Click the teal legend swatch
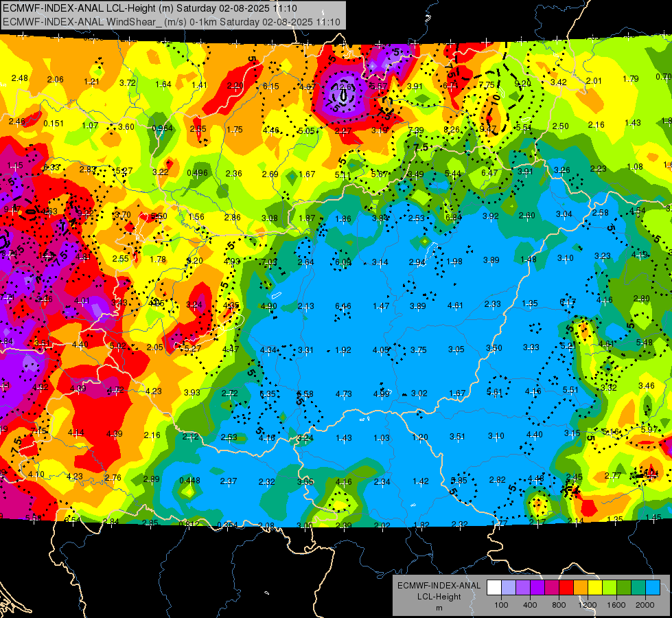 click(638, 588)
